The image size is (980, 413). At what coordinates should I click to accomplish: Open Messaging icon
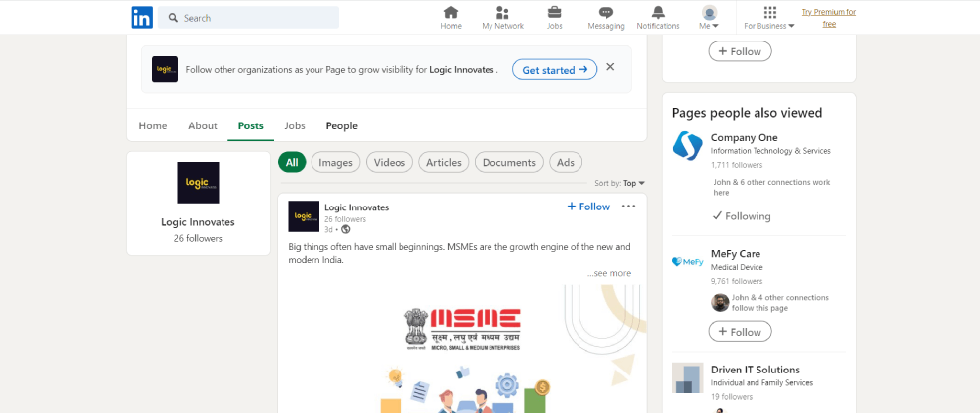pos(605,18)
